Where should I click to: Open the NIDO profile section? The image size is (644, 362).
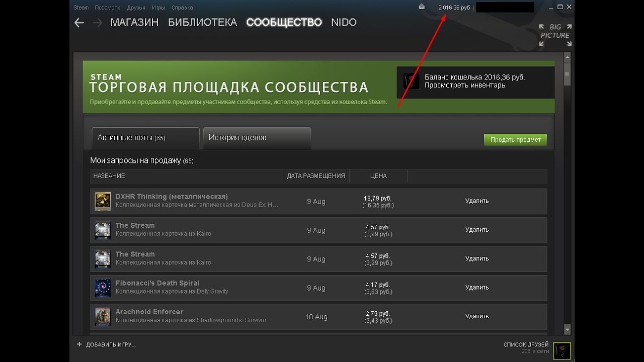pyautogui.click(x=344, y=23)
